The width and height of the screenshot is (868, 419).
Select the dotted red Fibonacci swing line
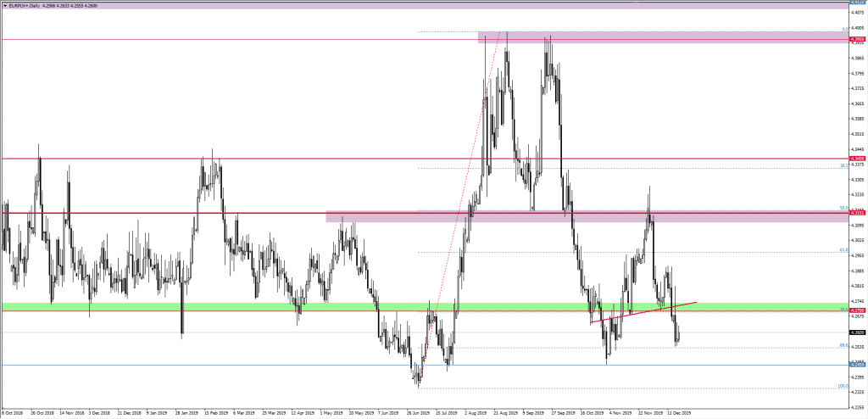click(x=459, y=209)
